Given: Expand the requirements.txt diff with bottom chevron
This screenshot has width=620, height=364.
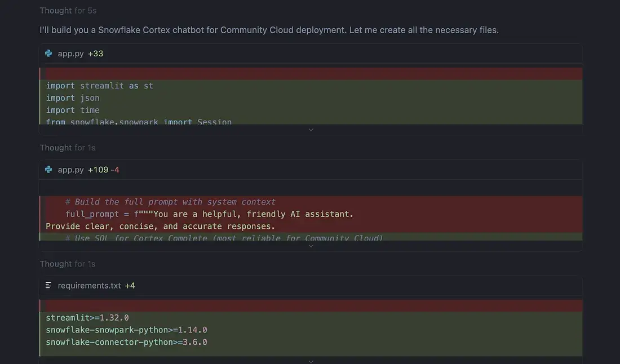Looking at the screenshot, I should pyautogui.click(x=311, y=361).
